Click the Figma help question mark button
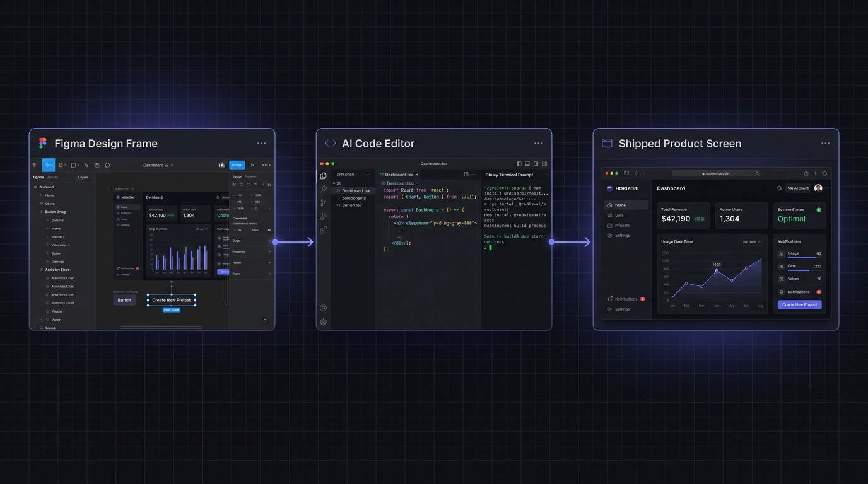Viewport: 868px width, 484px height. (265, 321)
